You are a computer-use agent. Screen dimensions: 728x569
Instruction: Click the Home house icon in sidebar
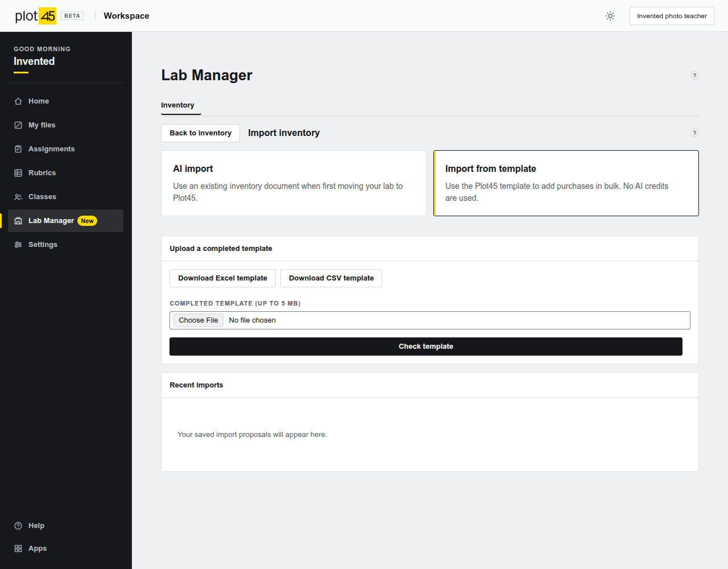(x=18, y=101)
